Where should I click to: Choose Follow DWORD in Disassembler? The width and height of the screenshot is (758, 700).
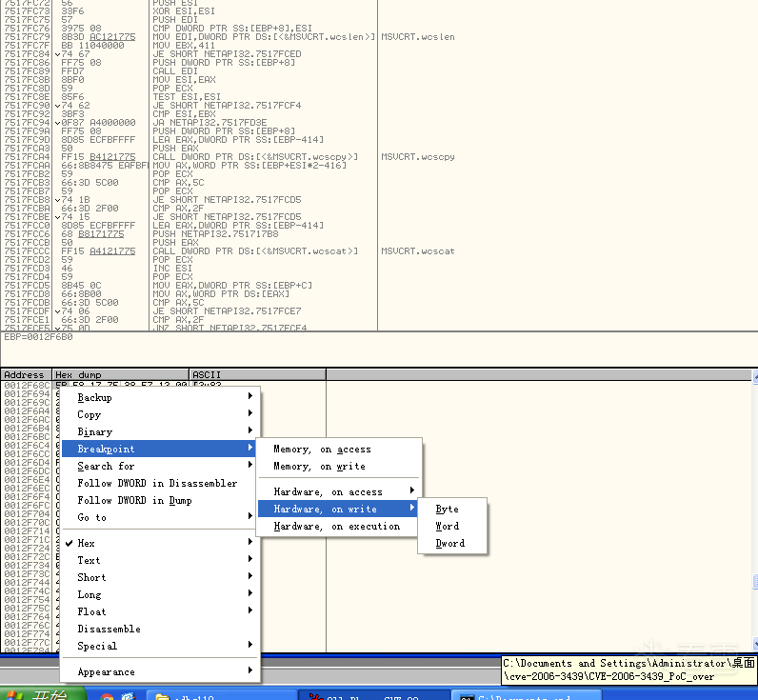pos(157,483)
